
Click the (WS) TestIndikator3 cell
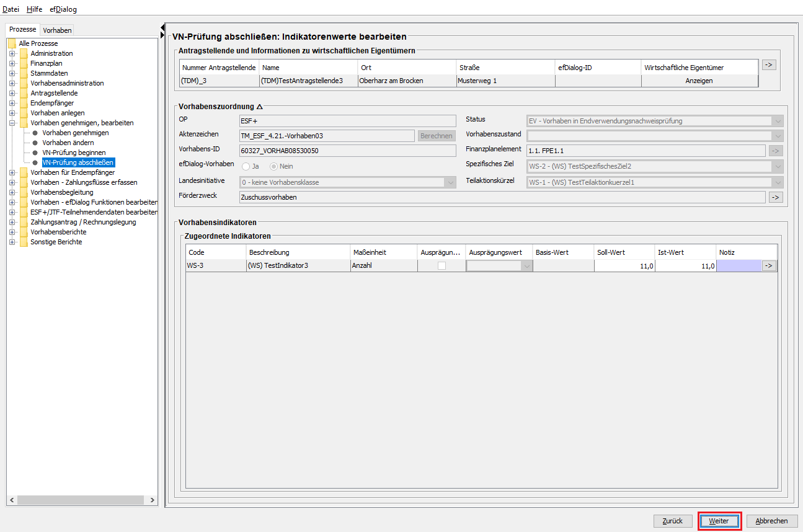(298, 266)
